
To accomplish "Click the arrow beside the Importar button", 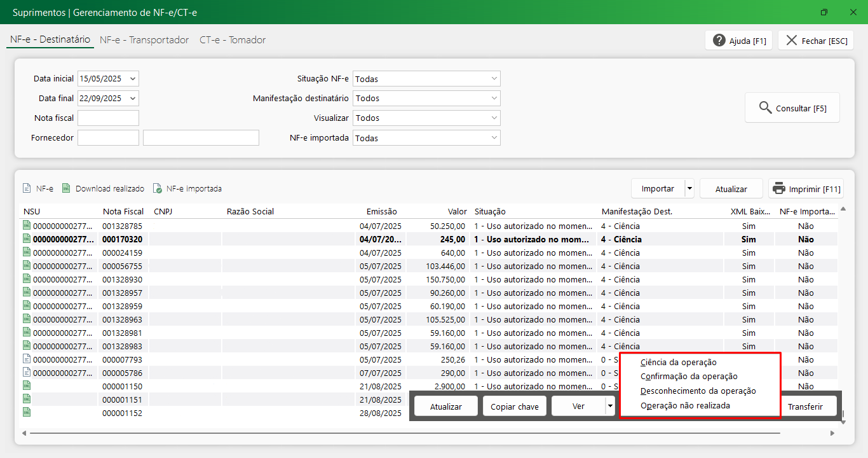I will (689, 188).
